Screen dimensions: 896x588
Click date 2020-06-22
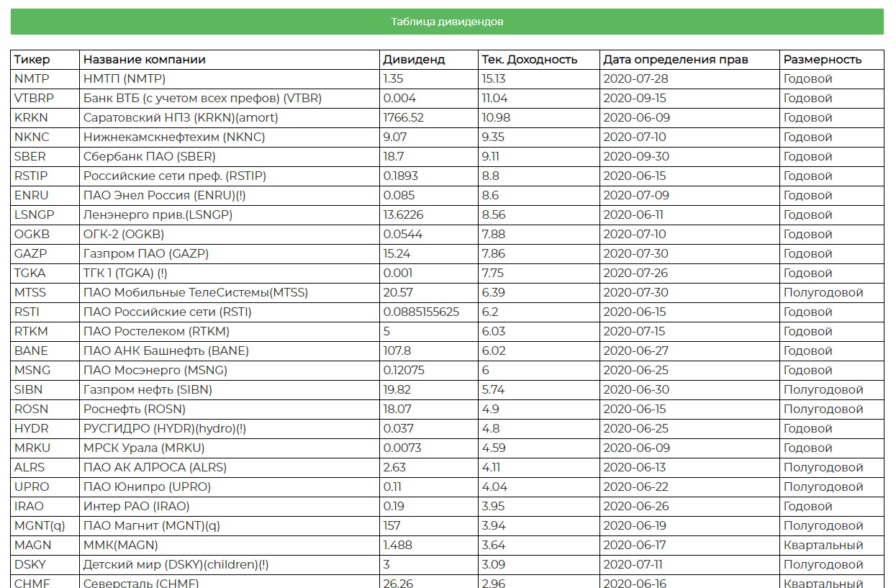[635, 487]
